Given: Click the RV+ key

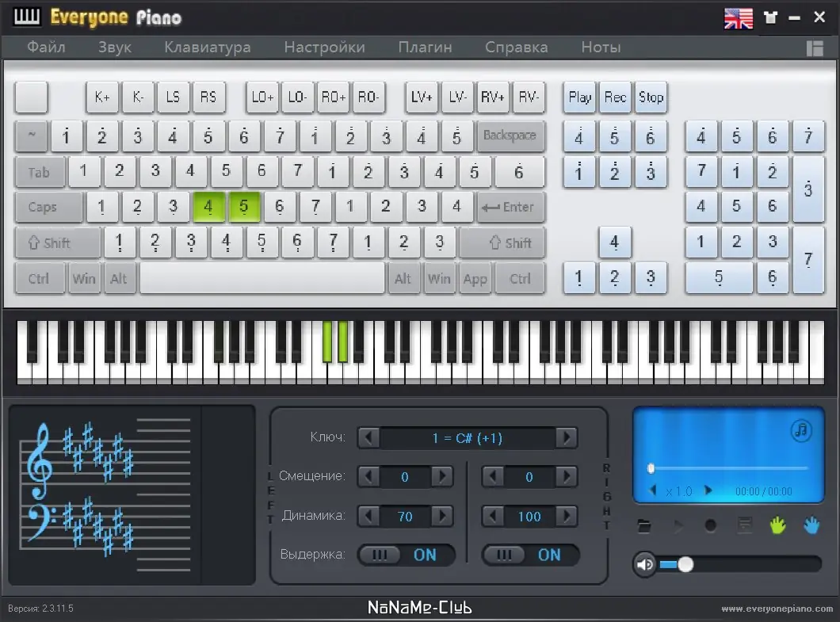Looking at the screenshot, I should (493, 97).
